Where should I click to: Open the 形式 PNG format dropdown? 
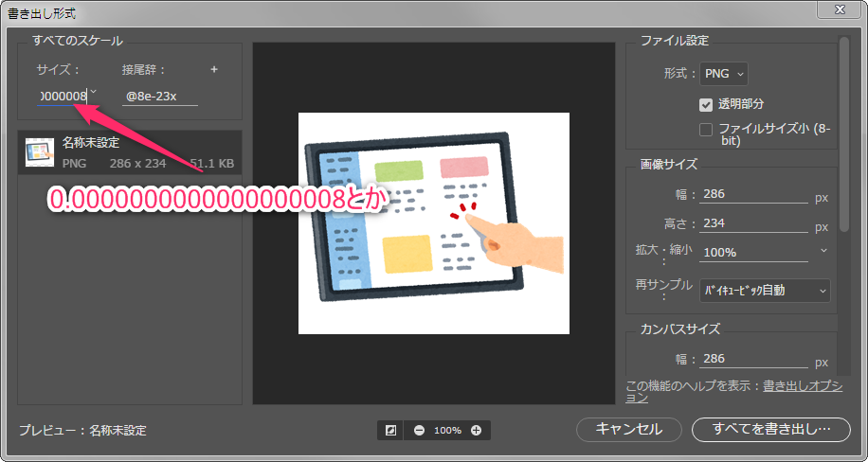tap(724, 73)
